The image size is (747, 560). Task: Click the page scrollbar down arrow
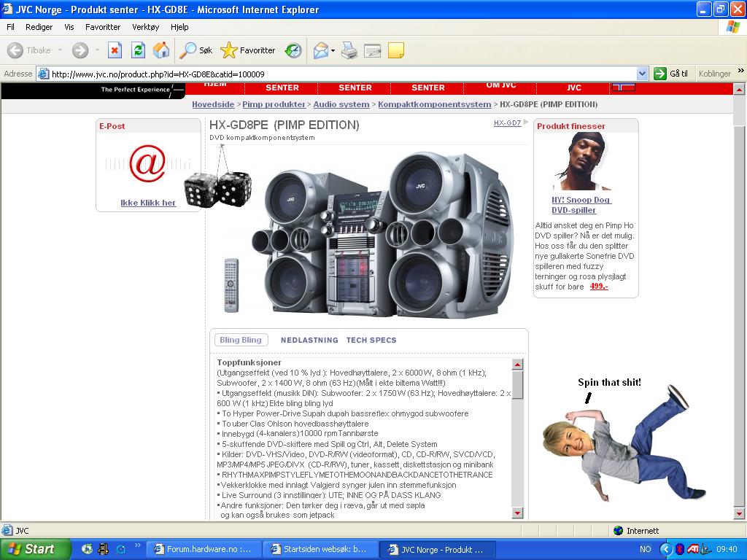coord(739,513)
